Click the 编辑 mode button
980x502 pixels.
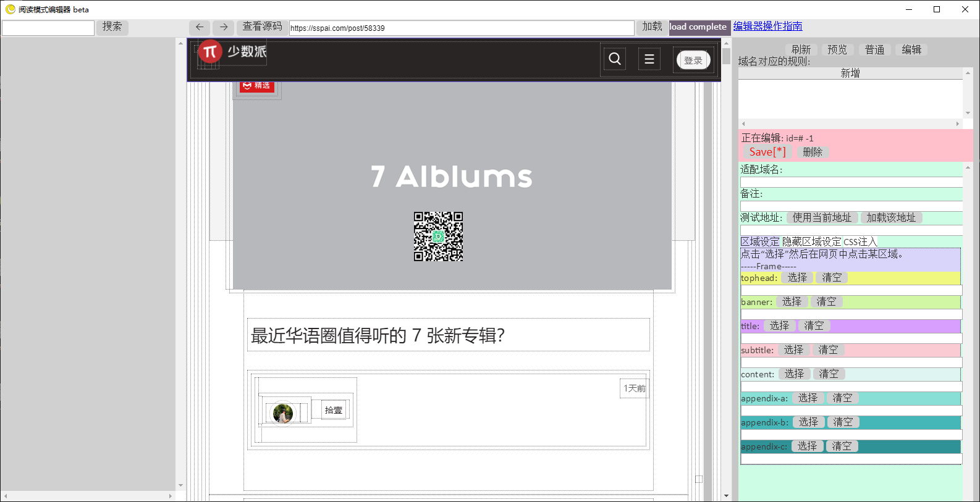tap(911, 50)
